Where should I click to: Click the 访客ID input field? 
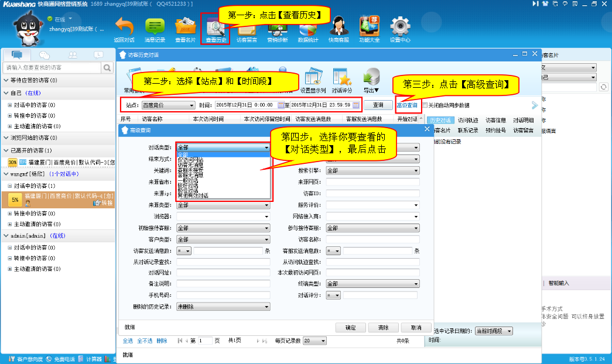[x=372, y=194]
